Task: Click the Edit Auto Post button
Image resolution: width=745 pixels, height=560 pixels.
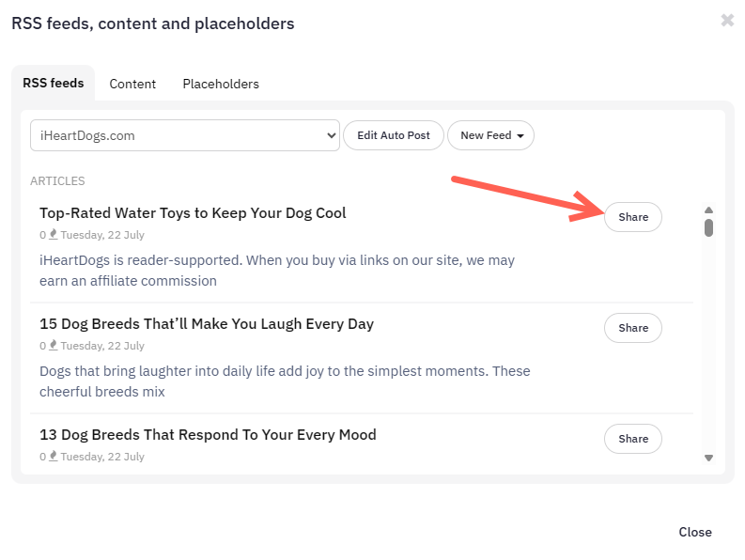Action: [394, 135]
